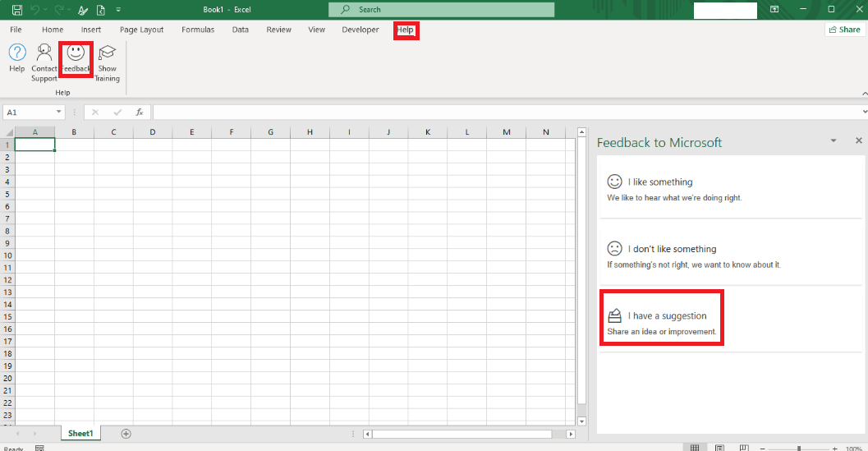The image size is (868, 451).
Task: Switch to Normal view in status bar
Action: coord(695,448)
